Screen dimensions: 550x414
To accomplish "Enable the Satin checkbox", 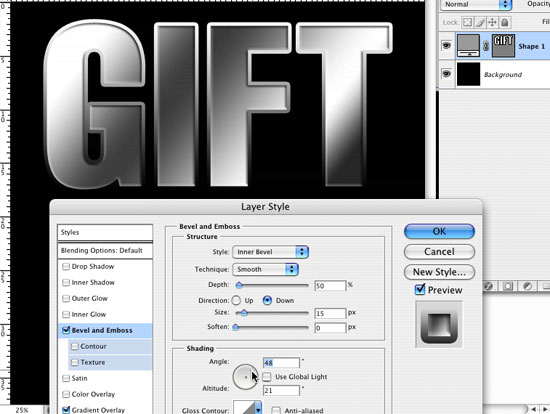I will [x=66, y=378].
